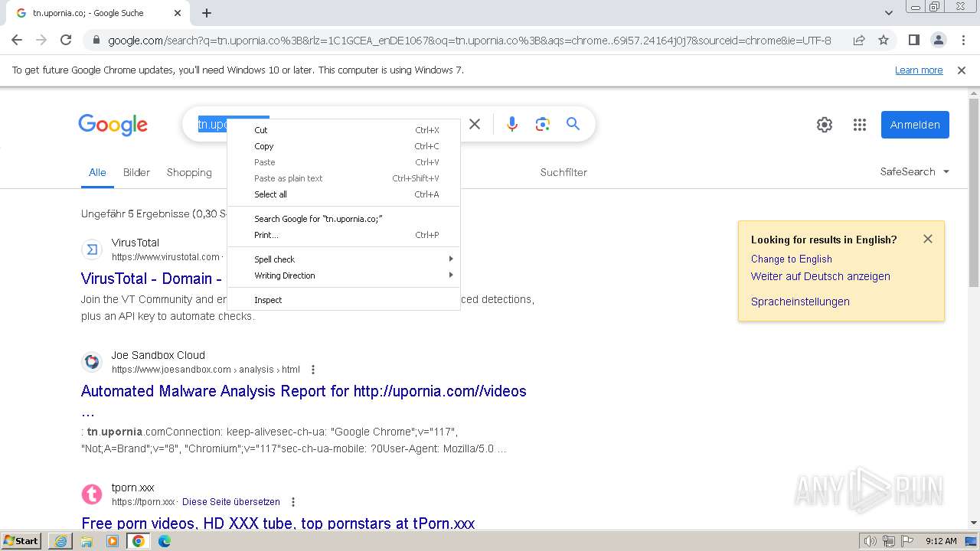Close the English results suggestion box

click(x=928, y=239)
